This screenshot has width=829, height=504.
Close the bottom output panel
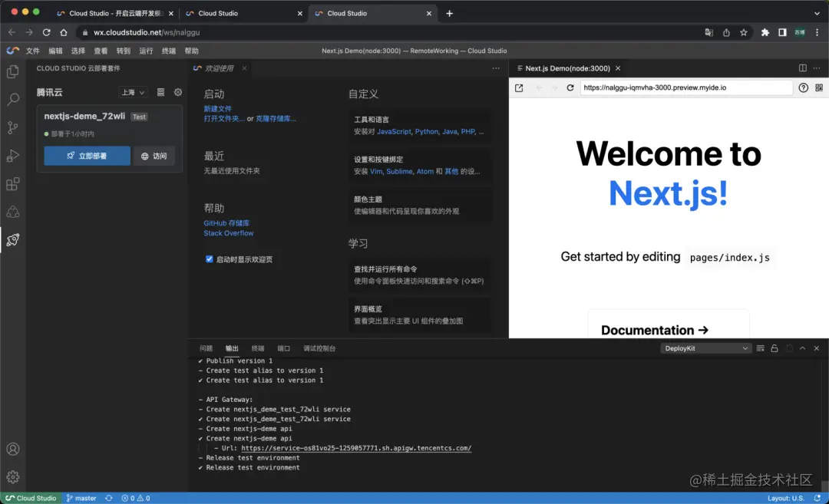click(x=816, y=348)
